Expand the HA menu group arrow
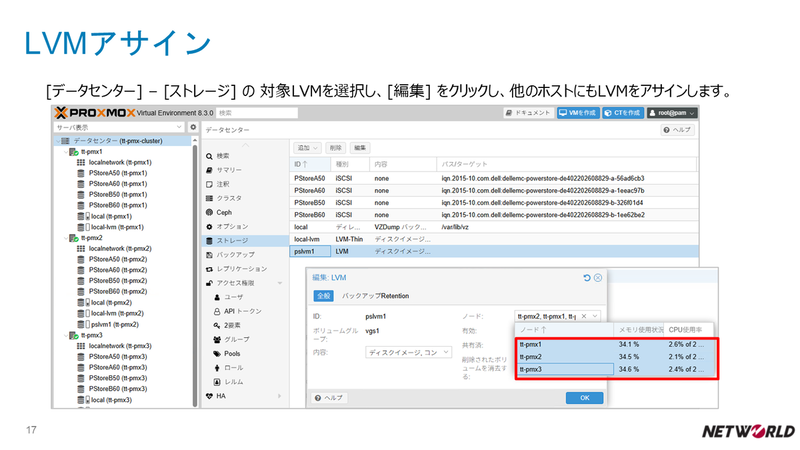Image resolution: width=800 pixels, height=450 pixels. click(x=280, y=396)
